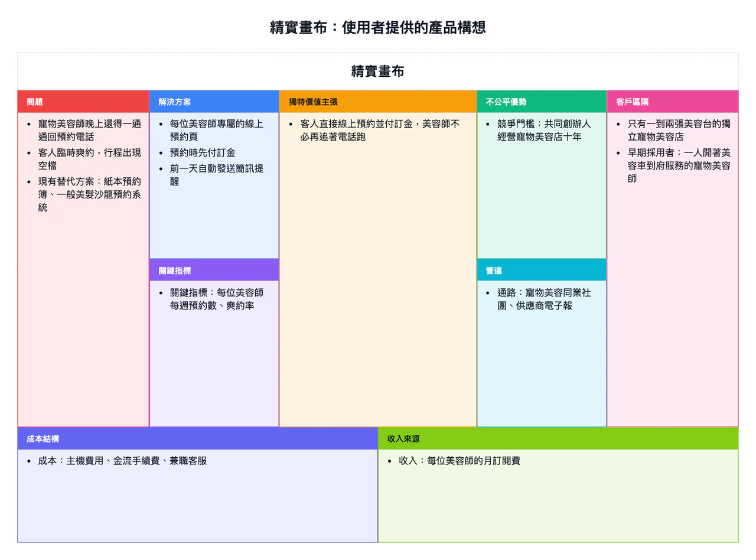This screenshot has height=560, width=756.
Task: Select the purple '關鍵指標' section header
Action: 214,270
